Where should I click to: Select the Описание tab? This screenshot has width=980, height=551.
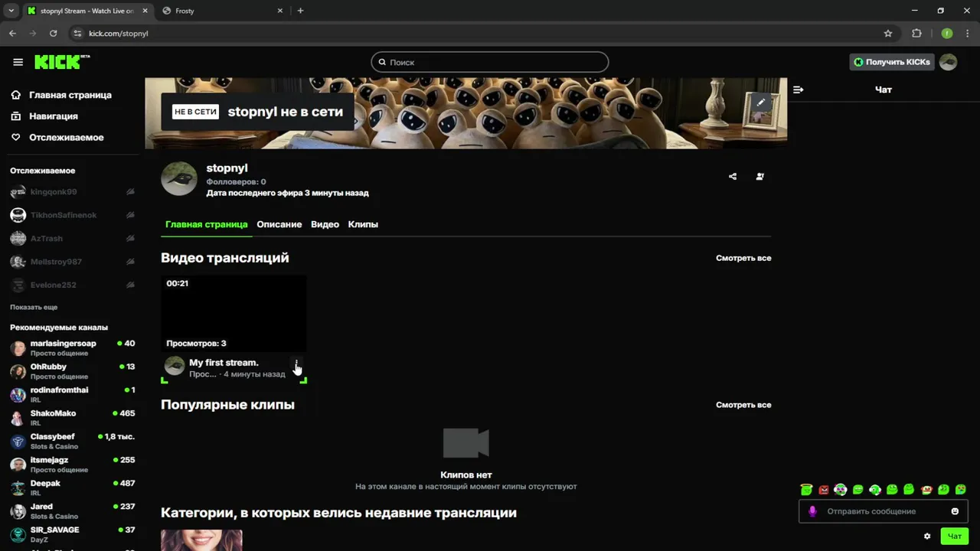[279, 224]
